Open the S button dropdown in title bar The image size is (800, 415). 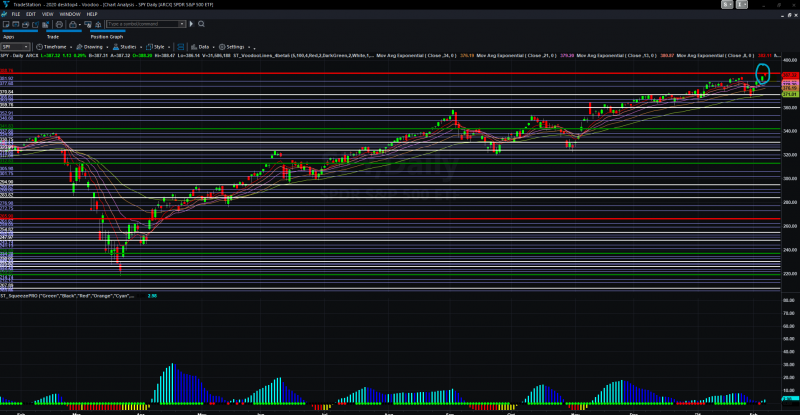731,5
